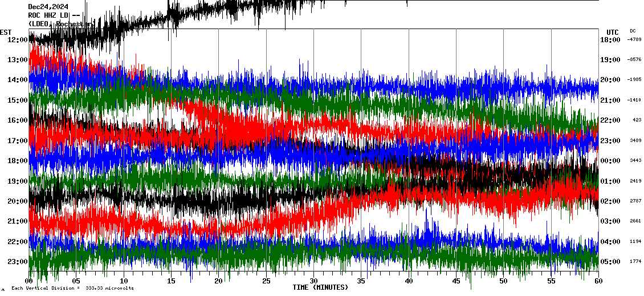
Task: Select the DC value 1774
Action: [635, 262]
